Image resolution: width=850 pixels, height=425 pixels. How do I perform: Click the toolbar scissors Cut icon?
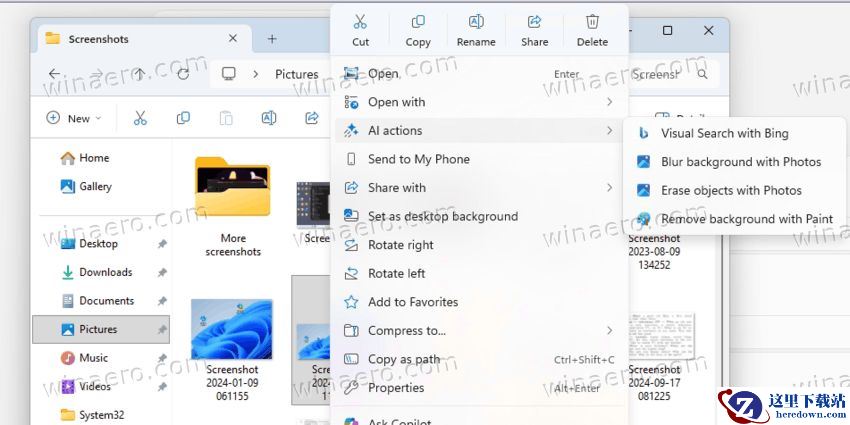[140, 118]
